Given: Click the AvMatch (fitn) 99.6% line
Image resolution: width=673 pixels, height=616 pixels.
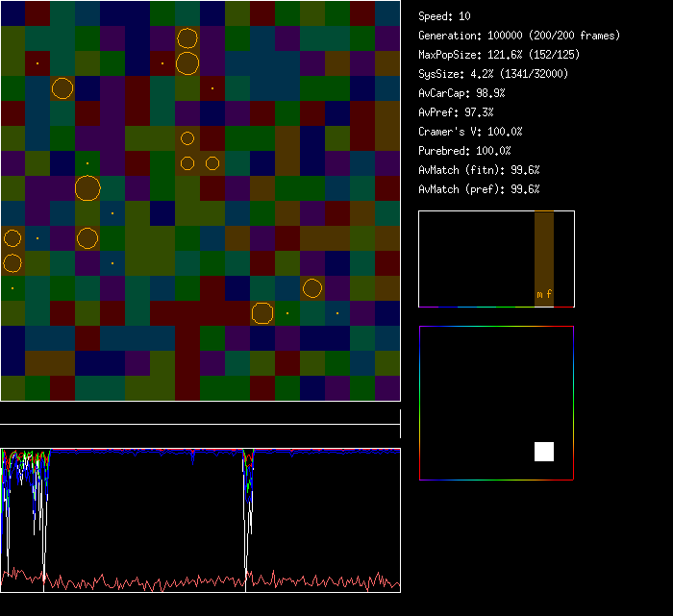Looking at the screenshot, I should tap(479, 170).
